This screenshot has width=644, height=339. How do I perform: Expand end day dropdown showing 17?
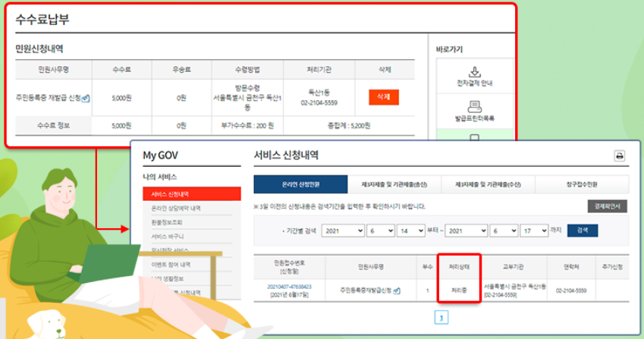534,231
